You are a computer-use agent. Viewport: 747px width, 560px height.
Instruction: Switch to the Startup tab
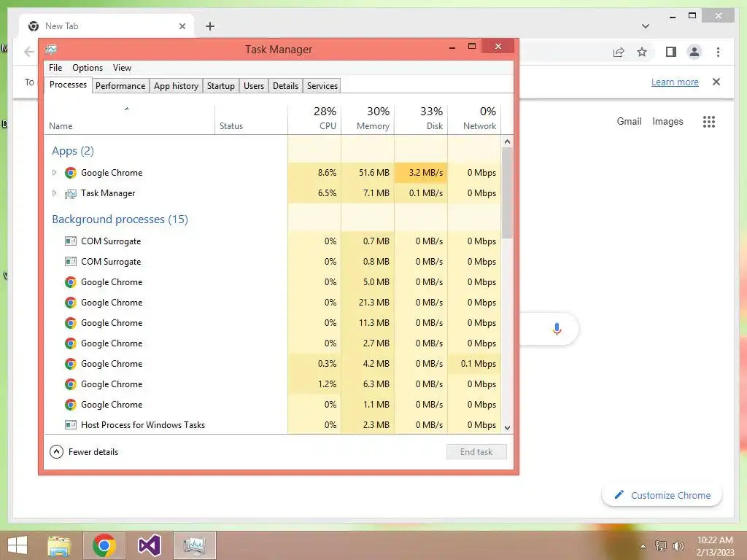coord(220,86)
